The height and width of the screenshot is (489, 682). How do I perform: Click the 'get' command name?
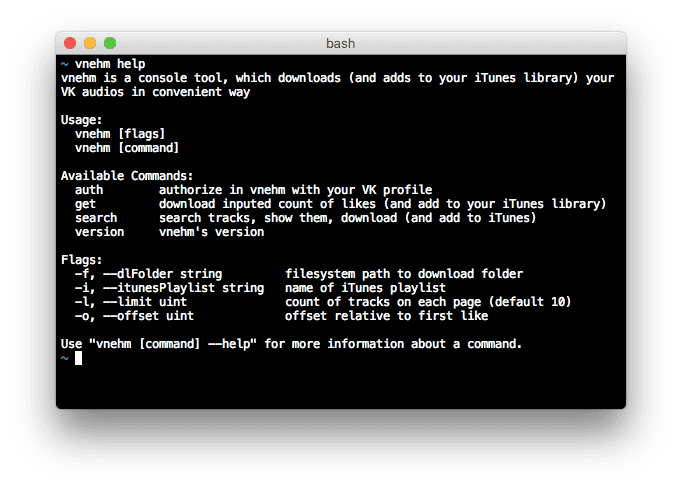tap(85, 204)
